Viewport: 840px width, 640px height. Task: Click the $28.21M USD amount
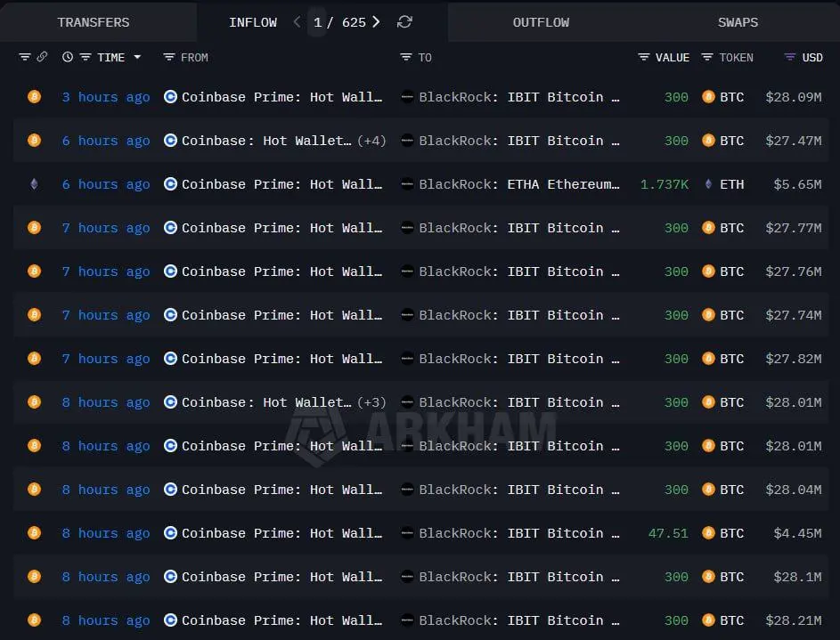(x=794, y=620)
